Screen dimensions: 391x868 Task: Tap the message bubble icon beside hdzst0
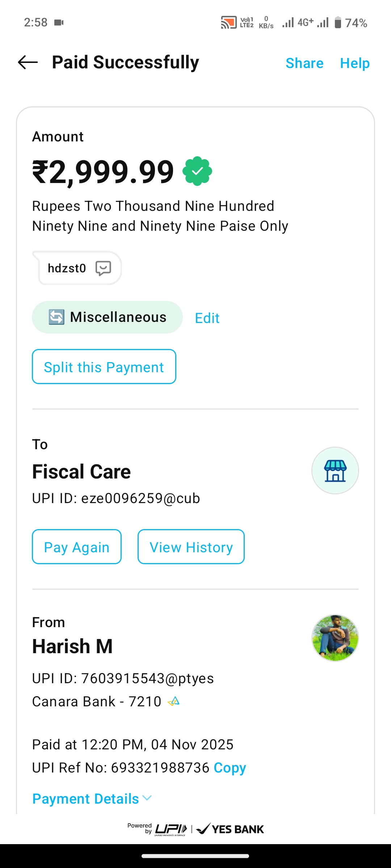[x=103, y=268]
